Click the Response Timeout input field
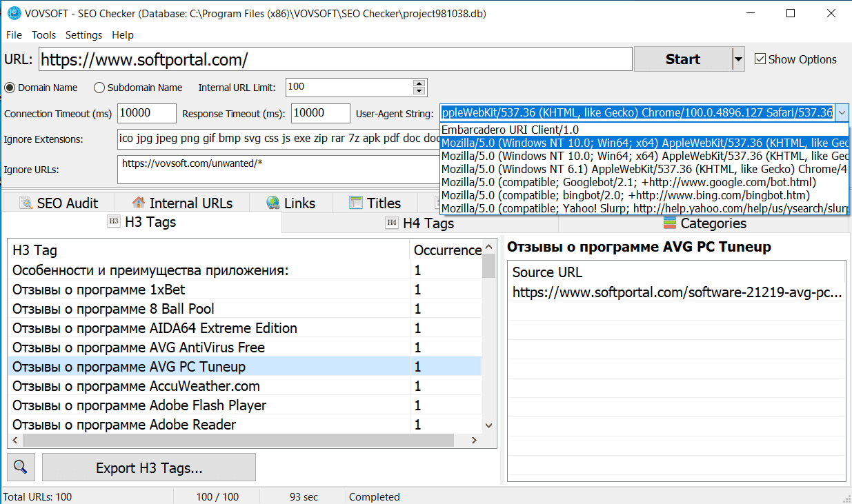Viewport: 852px width, 504px height. pyautogui.click(x=321, y=113)
